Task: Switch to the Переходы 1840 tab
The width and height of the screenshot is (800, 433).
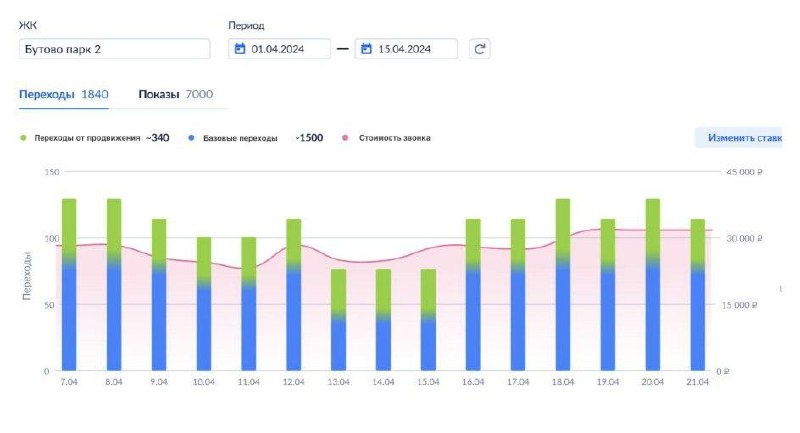Action: (64, 94)
